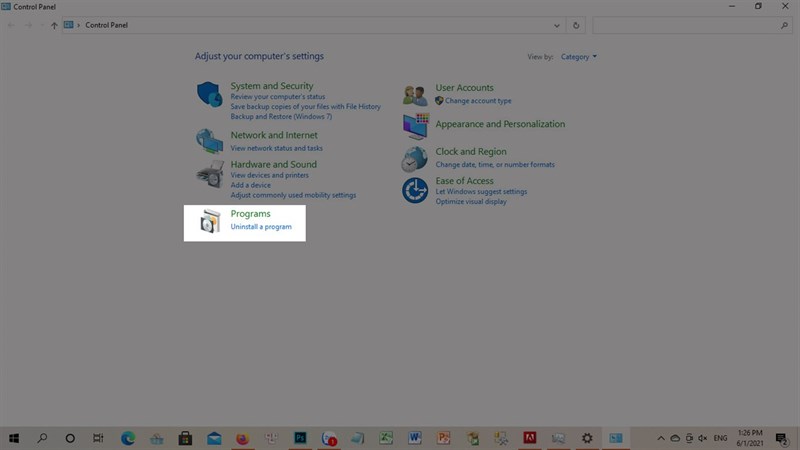The height and width of the screenshot is (450, 800).
Task: Expand the address bar history dropdown
Action: point(557,26)
